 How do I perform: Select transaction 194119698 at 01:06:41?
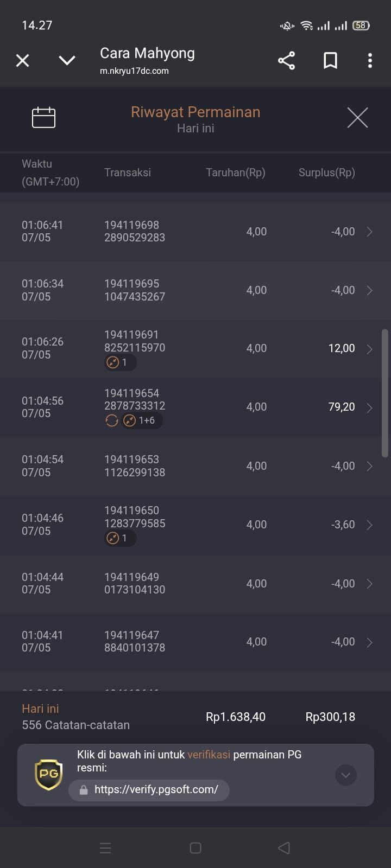click(x=195, y=232)
